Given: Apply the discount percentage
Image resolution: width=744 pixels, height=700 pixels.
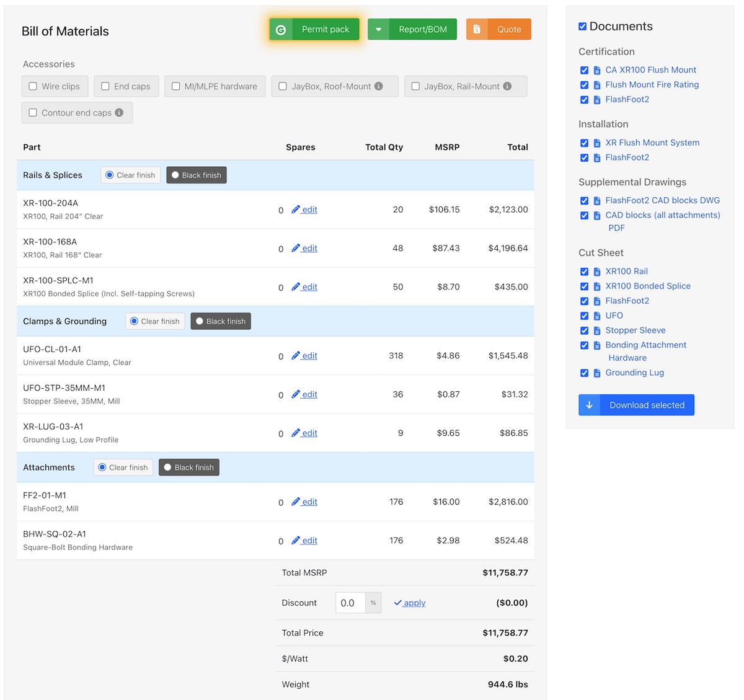Looking at the screenshot, I should pyautogui.click(x=410, y=603).
